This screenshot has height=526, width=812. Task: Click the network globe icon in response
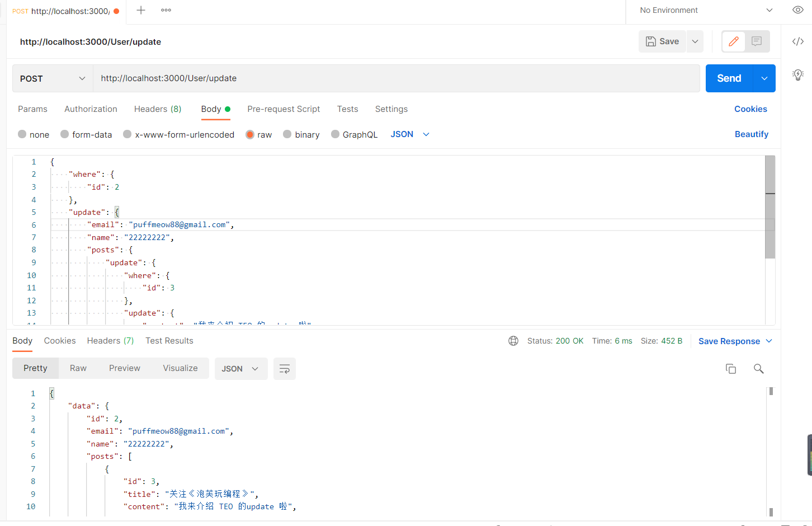coord(513,341)
